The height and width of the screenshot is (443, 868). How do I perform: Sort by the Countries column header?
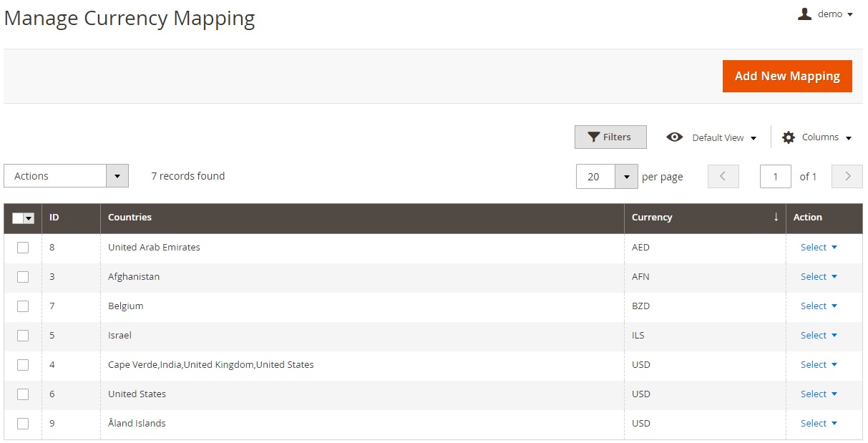click(x=130, y=218)
